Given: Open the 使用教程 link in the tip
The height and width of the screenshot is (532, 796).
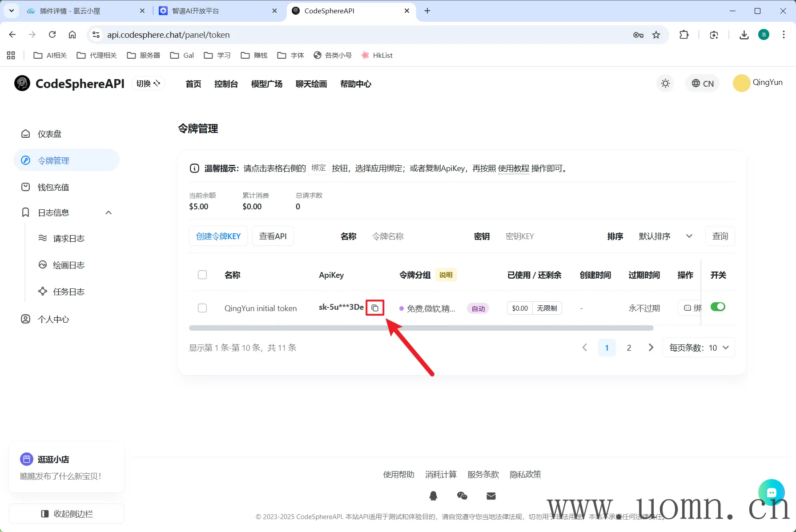Looking at the screenshot, I should click(x=513, y=168).
